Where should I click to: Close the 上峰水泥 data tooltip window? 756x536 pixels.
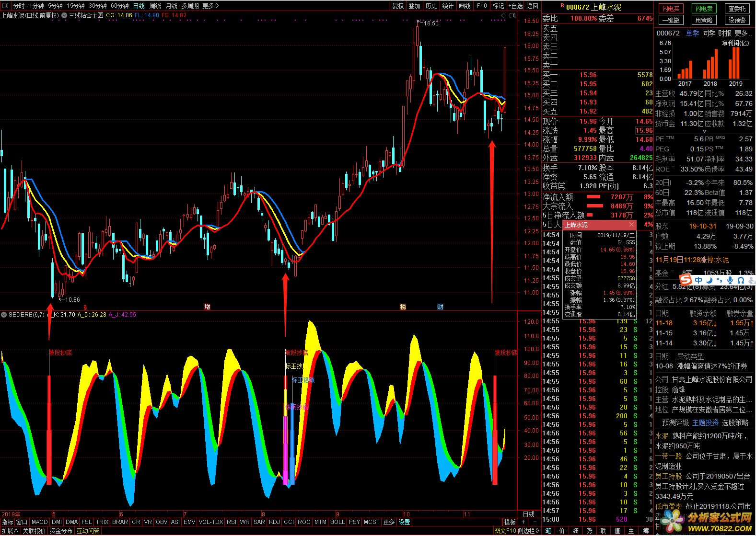point(631,225)
